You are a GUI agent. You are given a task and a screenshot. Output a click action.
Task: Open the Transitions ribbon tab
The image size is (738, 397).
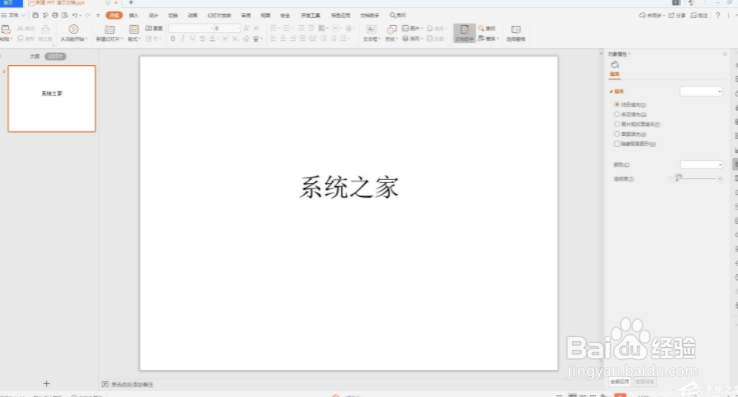point(173,16)
